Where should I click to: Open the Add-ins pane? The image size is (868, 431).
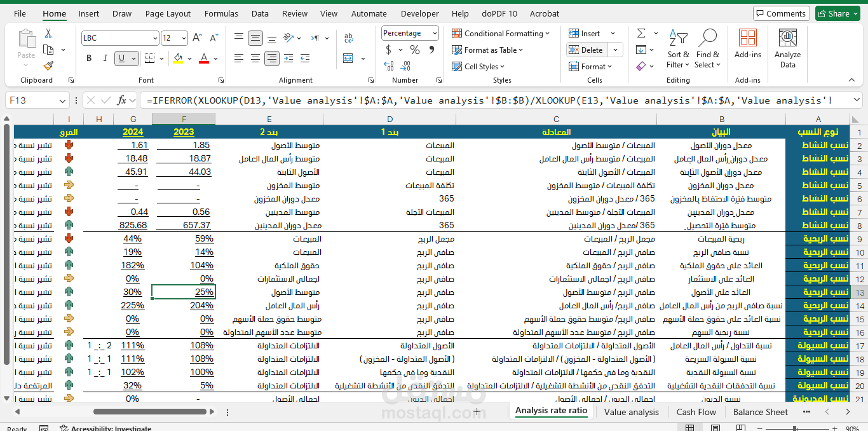tap(748, 44)
